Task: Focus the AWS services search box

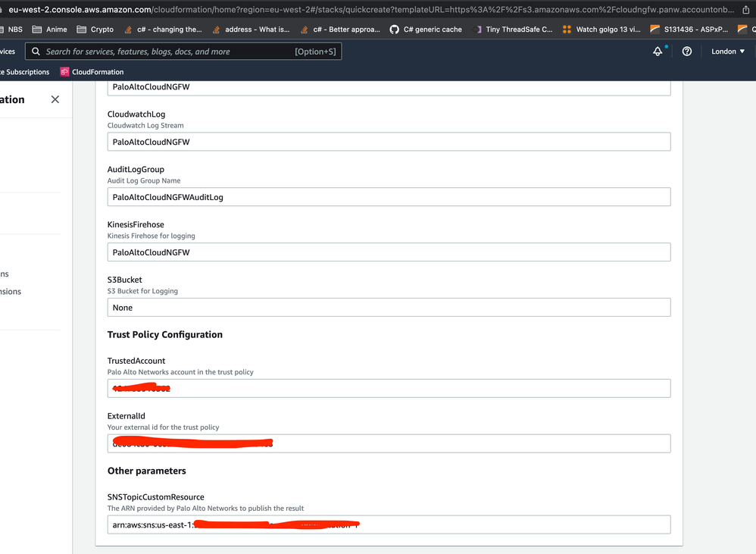Action: pos(183,52)
